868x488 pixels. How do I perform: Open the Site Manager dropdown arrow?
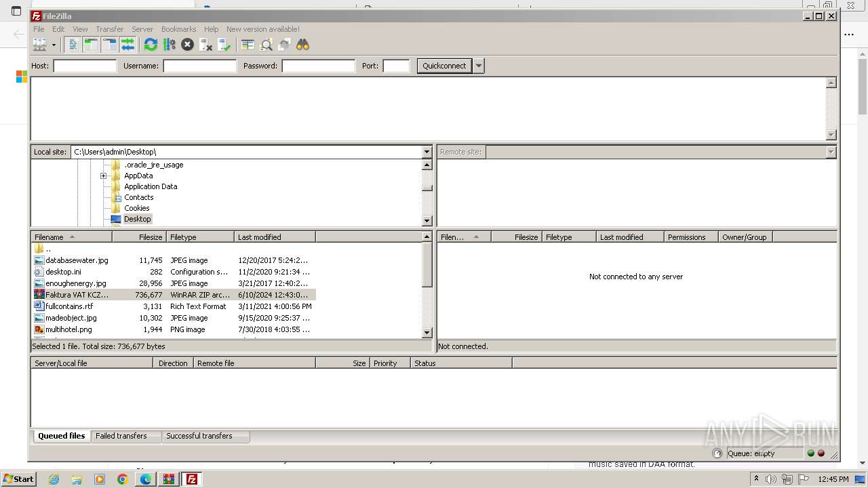point(54,45)
